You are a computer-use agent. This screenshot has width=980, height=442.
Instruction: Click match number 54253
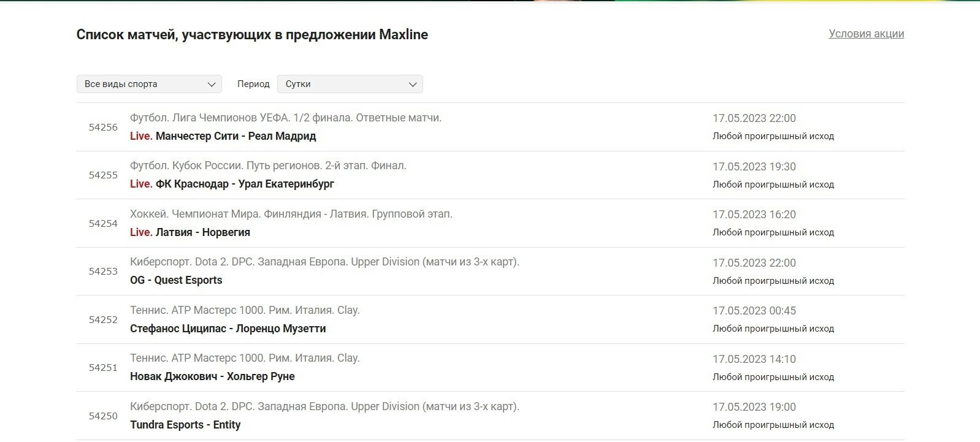103,272
